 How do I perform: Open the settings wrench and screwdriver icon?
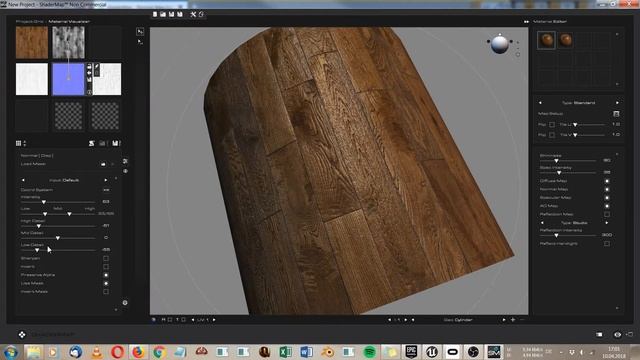[193, 14]
